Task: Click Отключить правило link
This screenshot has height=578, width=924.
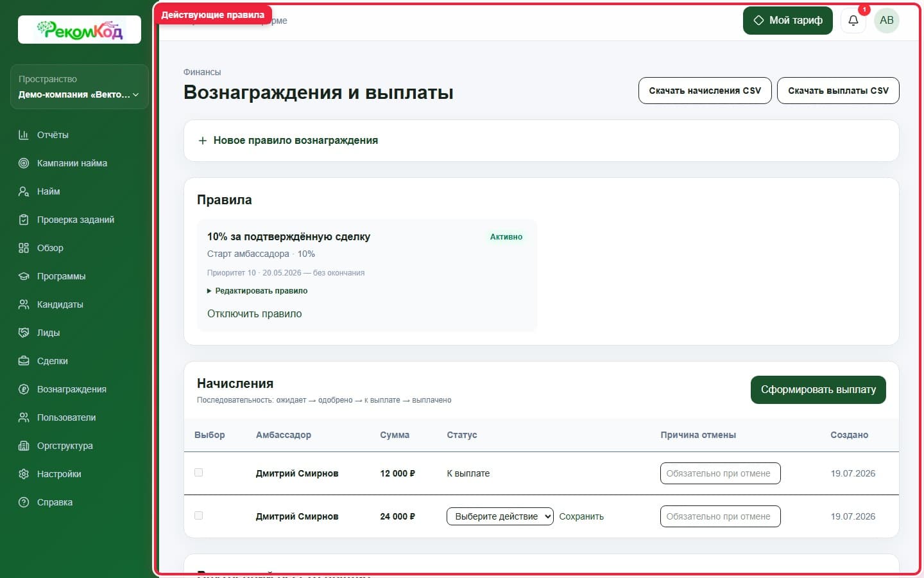Action: coord(254,314)
